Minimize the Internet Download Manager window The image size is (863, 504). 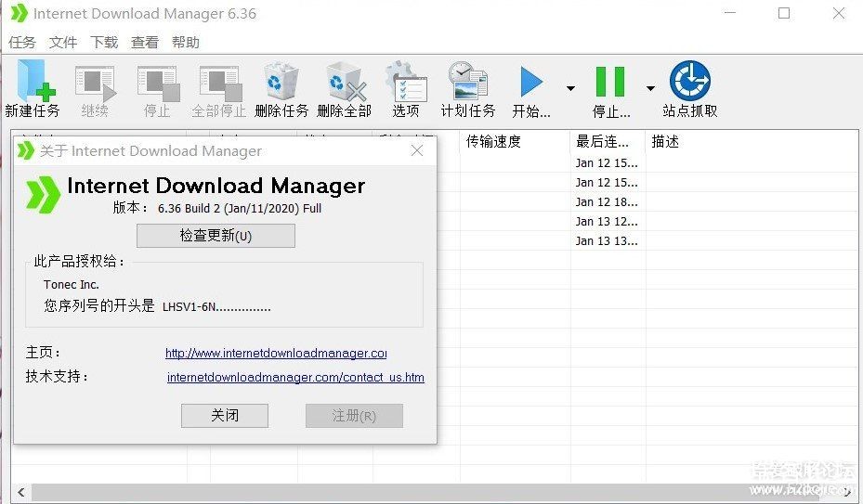730,13
